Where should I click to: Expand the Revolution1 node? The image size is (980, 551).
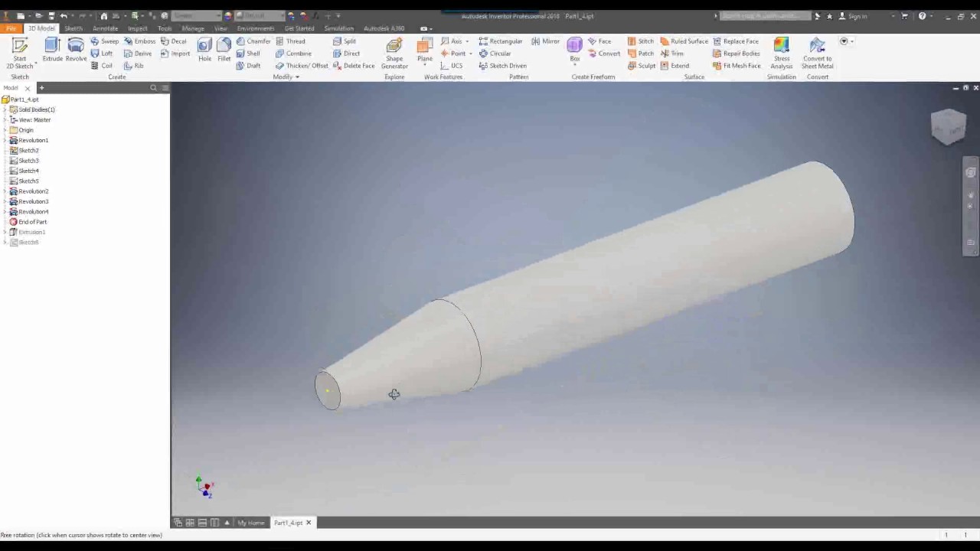[5, 140]
